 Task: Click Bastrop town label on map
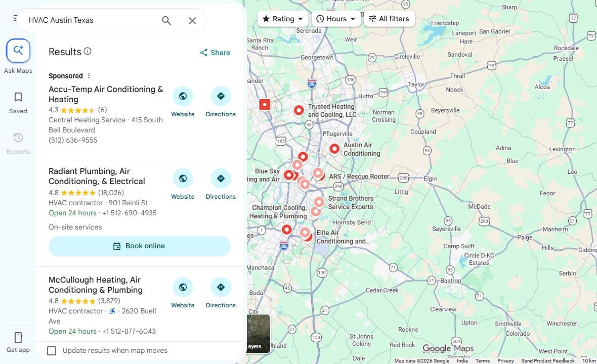pos(451,281)
